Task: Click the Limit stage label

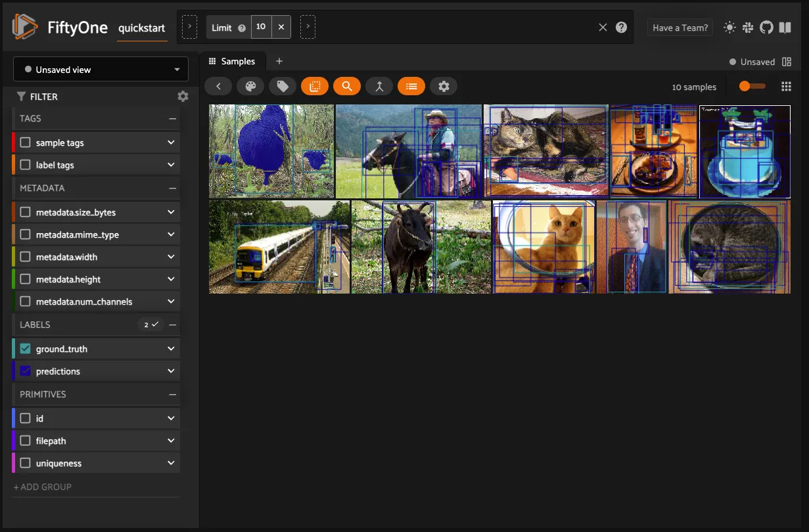Action: pos(221,28)
